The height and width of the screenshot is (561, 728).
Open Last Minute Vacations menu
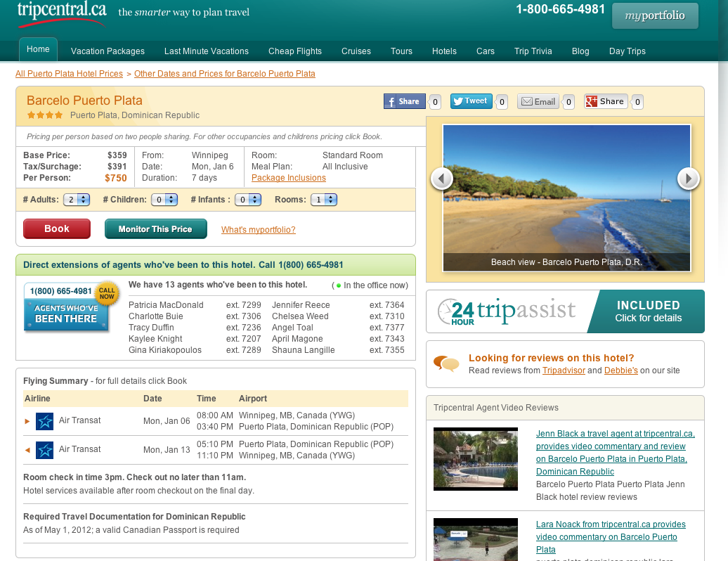coord(207,51)
